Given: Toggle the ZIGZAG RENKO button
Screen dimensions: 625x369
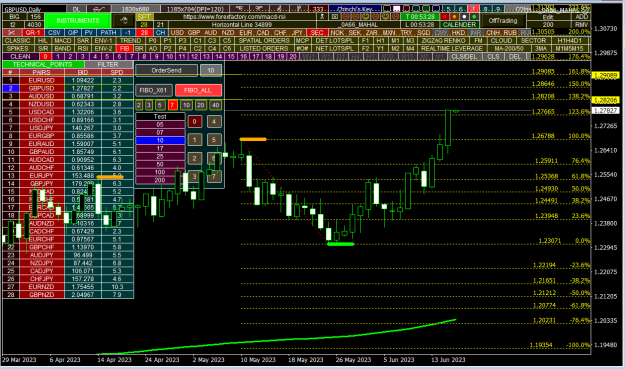Looking at the screenshot, I should [443, 41].
